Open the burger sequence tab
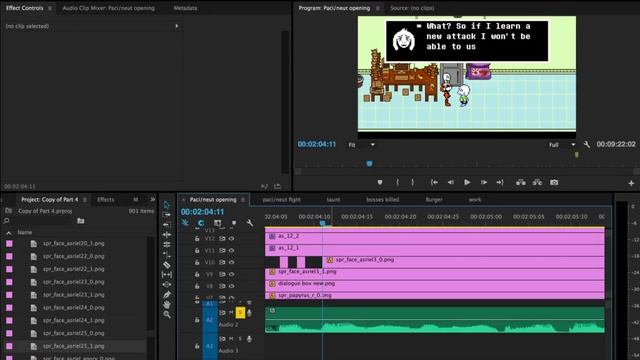 (434, 200)
